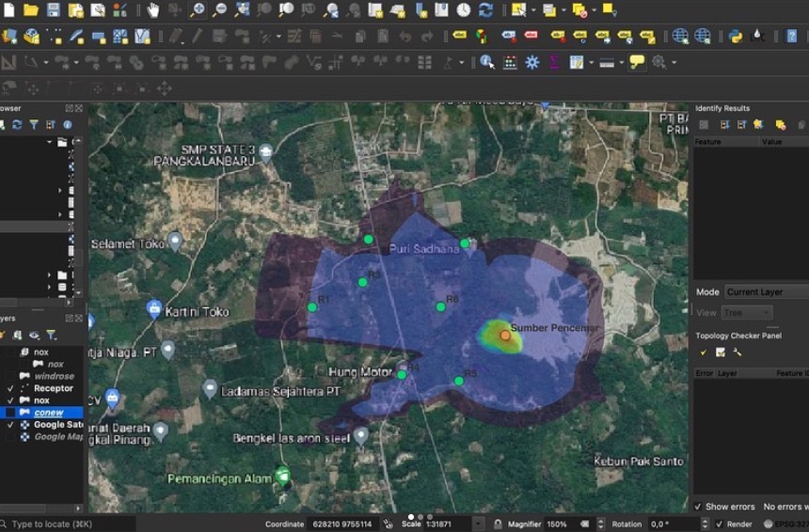Viewport: 809px width, 532px height.
Task: Open layer labeling options yellow abc icon
Action: coord(459,35)
